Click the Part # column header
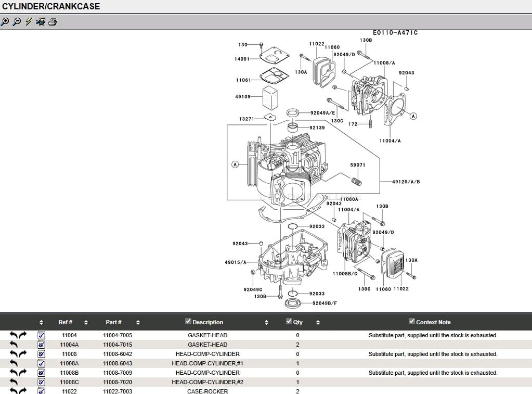This screenshot has width=532, height=394. (113, 322)
